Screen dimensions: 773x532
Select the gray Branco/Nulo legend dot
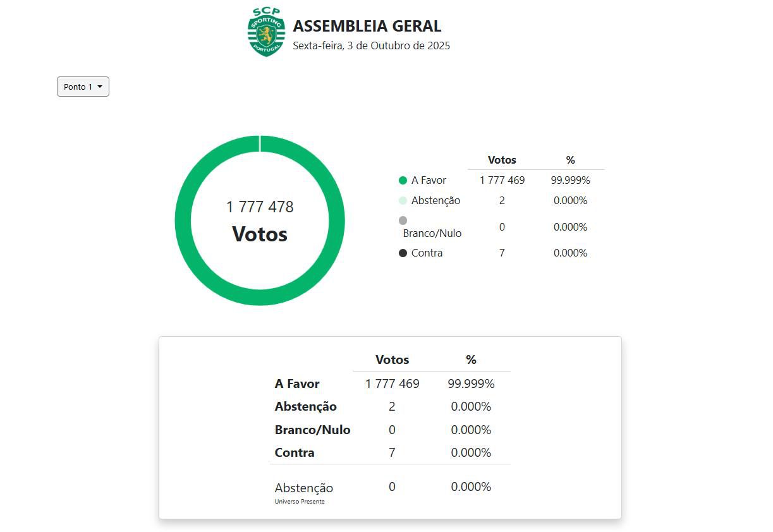pos(403,221)
